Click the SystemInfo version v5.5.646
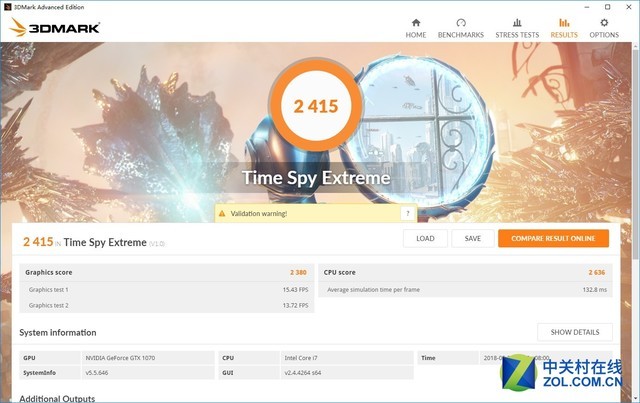 [x=97, y=373]
